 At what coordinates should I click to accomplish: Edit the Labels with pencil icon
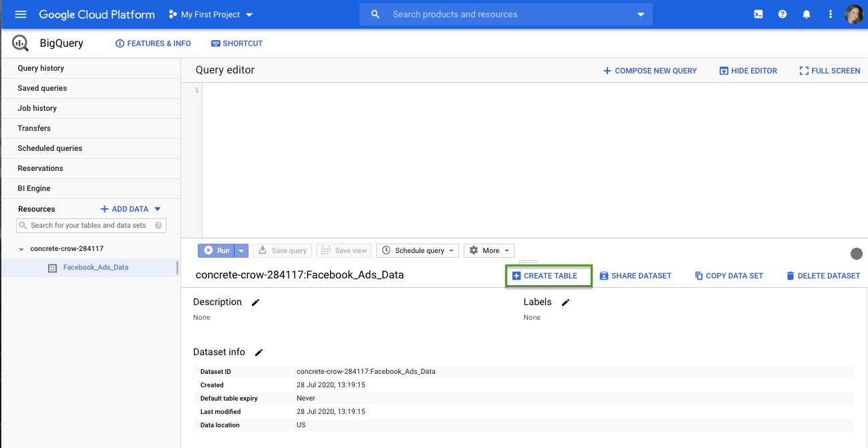click(x=565, y=302)
